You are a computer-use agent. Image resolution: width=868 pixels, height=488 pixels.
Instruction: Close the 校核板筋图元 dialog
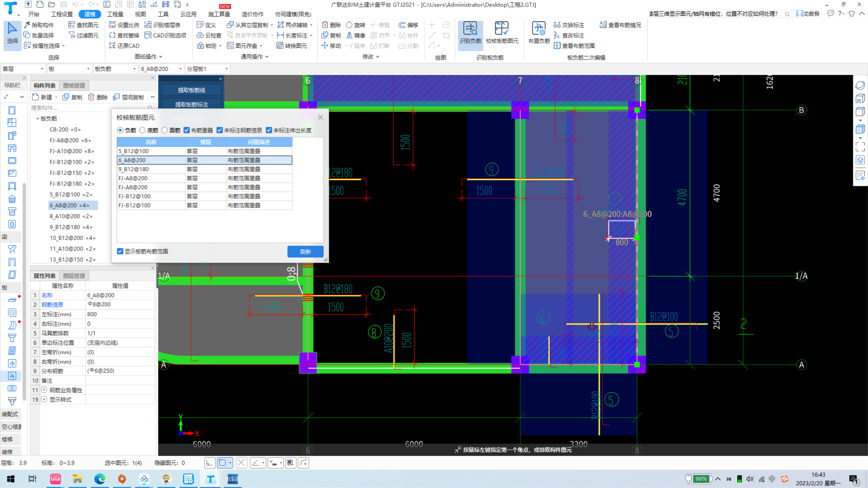[x=320, y=117]
